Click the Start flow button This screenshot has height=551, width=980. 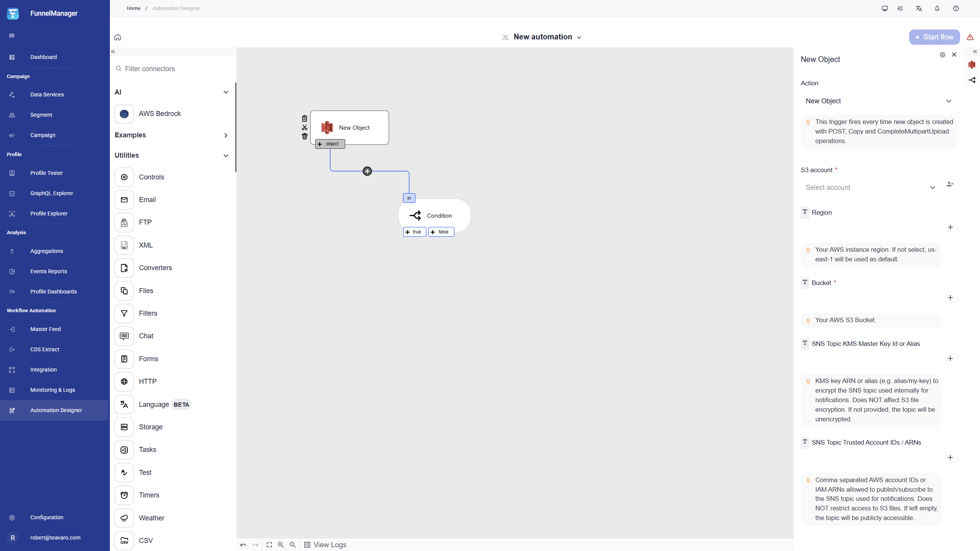coord(934,37)
